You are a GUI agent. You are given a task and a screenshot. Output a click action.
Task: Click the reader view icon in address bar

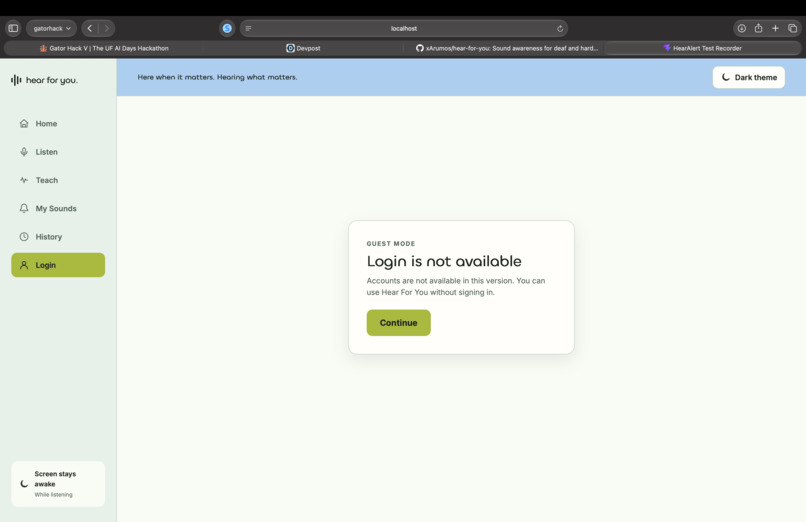click(248, 28)
